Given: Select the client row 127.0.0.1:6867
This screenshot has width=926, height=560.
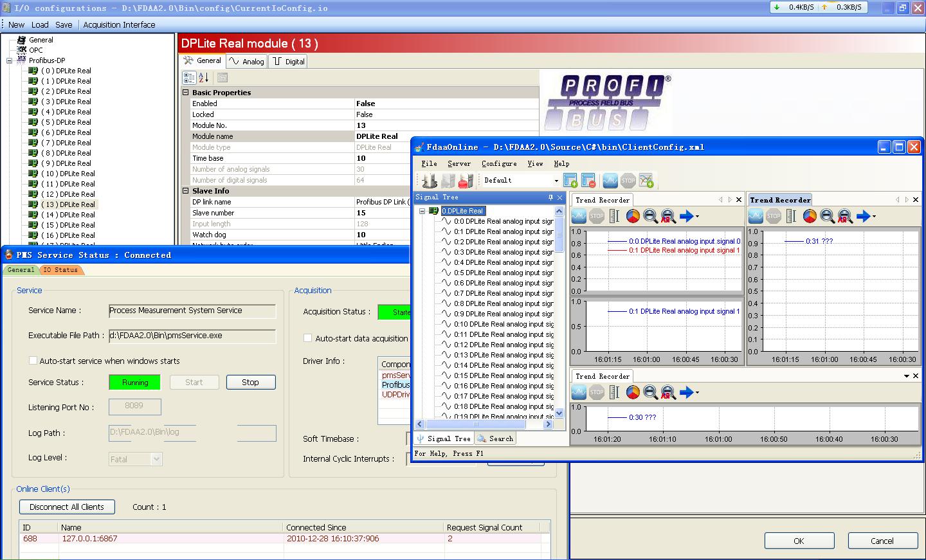Looking at the screenshot, I should tap(286, 539).
